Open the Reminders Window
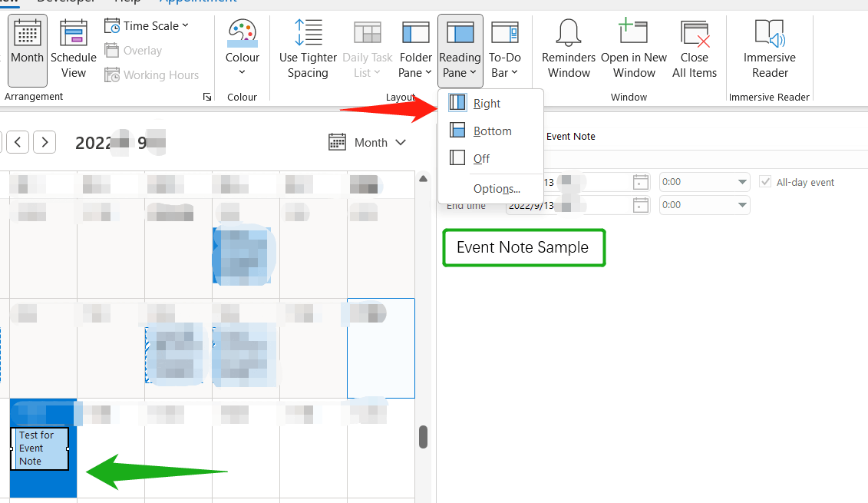The width and height of the screenshot is (868, 503). [568, 48]
